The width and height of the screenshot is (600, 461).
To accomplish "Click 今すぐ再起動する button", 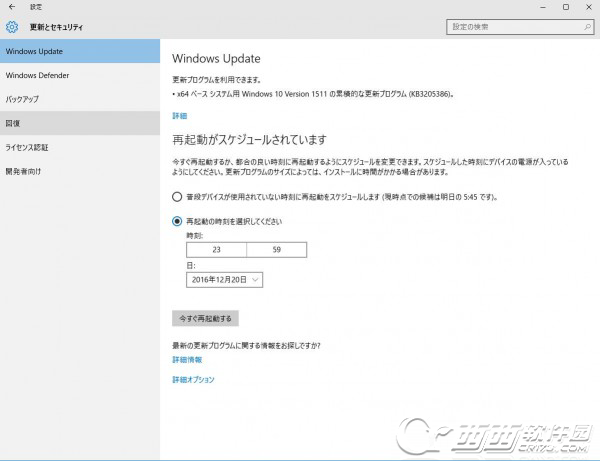I will (x=205, y=318).
